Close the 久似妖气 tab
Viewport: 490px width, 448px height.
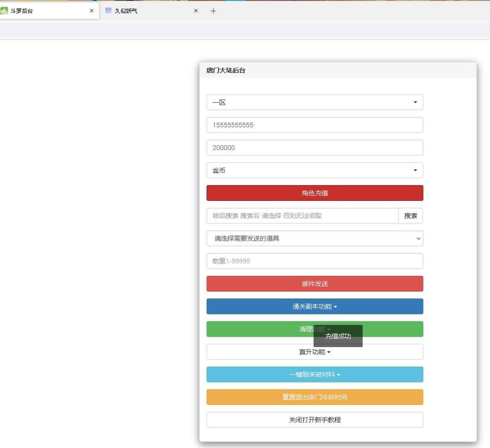click(196, 11)
